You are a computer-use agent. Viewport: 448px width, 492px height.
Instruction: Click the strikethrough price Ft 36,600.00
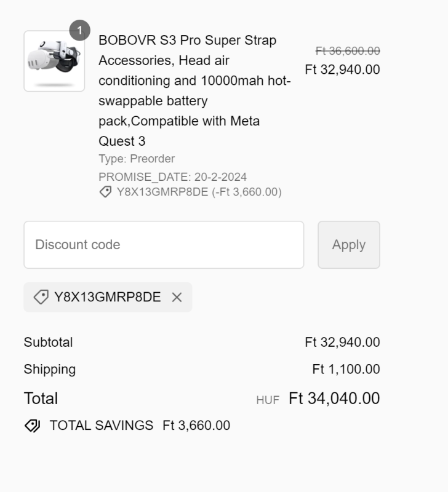click(x=348, y=51)
